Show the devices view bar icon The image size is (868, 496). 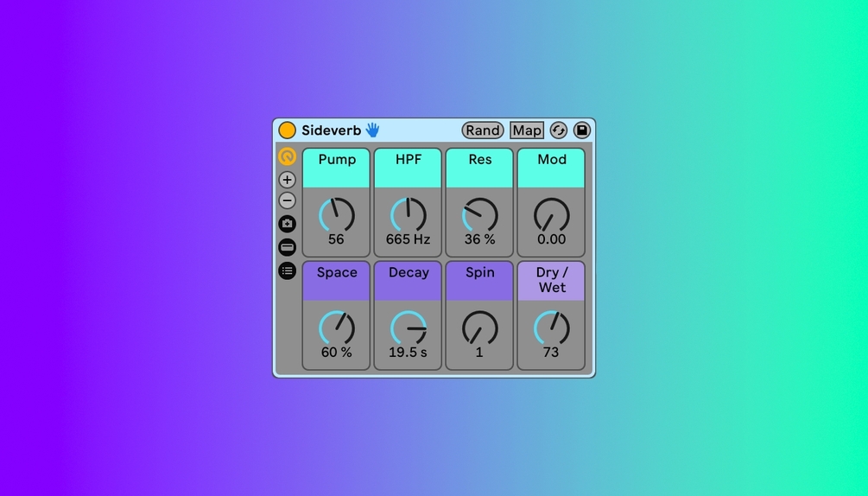287,247
